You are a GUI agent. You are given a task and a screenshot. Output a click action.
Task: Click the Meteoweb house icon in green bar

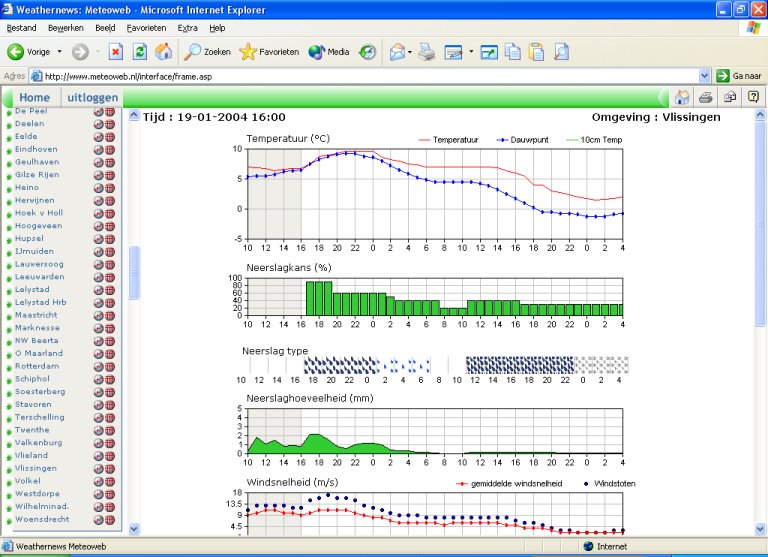(x=682, y=97)
